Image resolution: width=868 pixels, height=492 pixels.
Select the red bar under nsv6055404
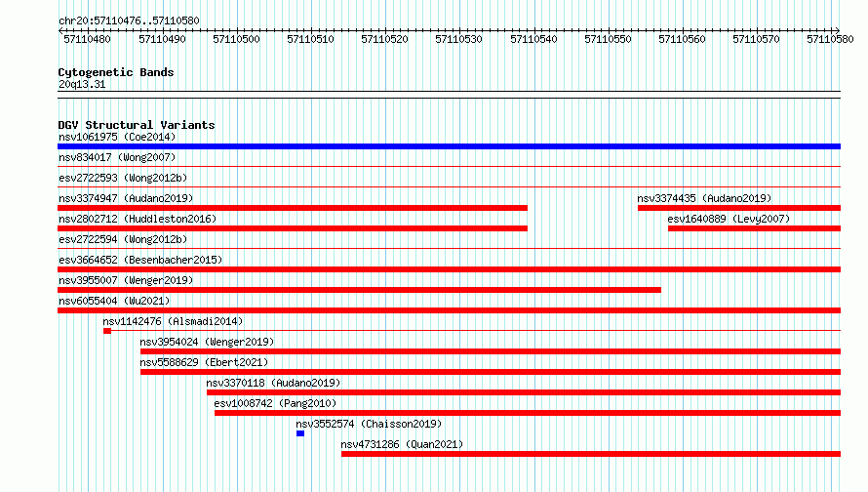pos(449,310)
